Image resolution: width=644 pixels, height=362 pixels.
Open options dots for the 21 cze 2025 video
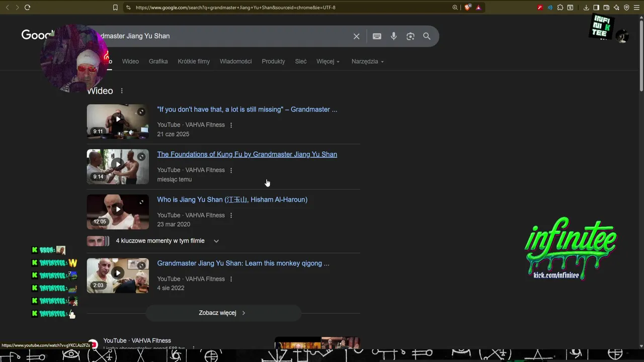pyautogui.click(x=231, y=125)
